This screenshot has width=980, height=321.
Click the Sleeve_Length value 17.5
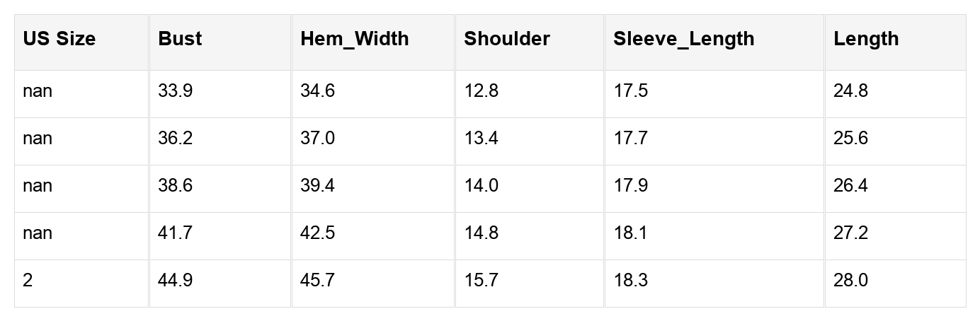click(x=631, y=91)
